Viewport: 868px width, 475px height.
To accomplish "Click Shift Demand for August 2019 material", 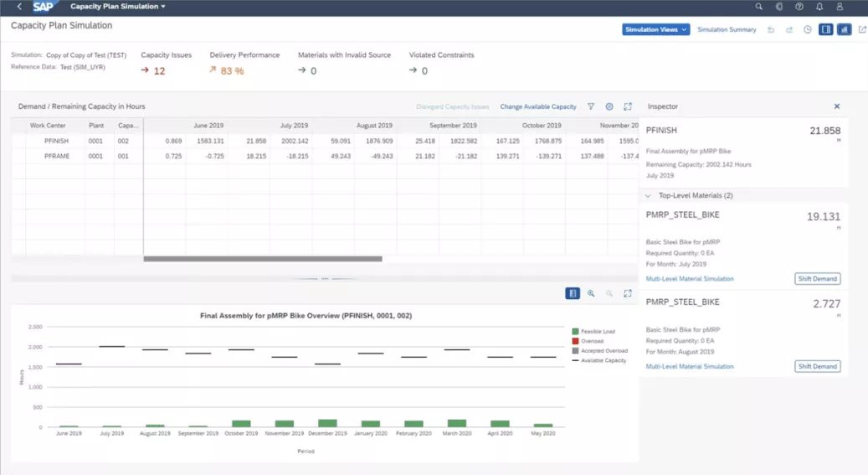I will click(818, 366).
